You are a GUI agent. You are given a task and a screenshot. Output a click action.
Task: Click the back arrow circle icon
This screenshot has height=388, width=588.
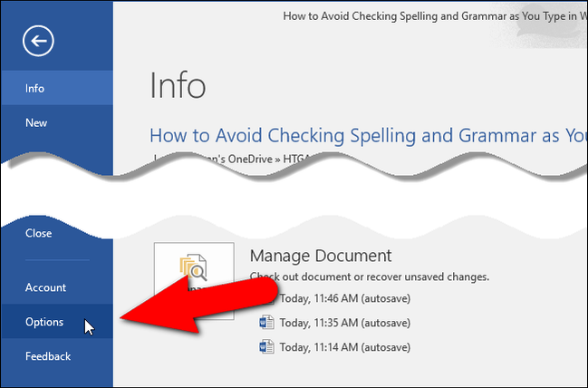[x=38, y=41]
